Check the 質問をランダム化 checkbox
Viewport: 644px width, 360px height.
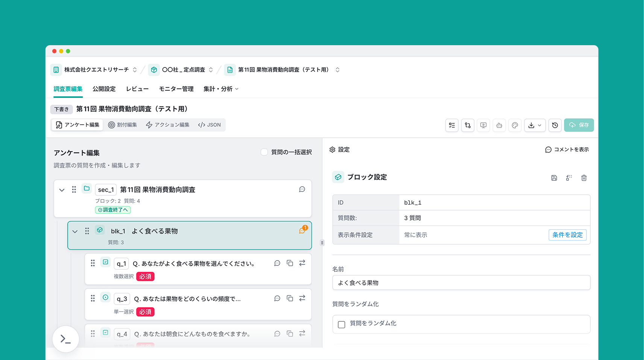(342, 325)
